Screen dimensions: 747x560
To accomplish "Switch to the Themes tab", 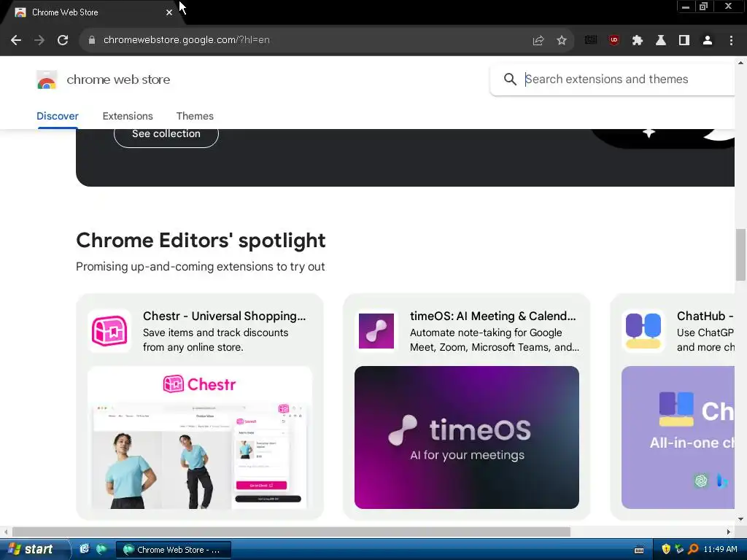I will [195, 116].
